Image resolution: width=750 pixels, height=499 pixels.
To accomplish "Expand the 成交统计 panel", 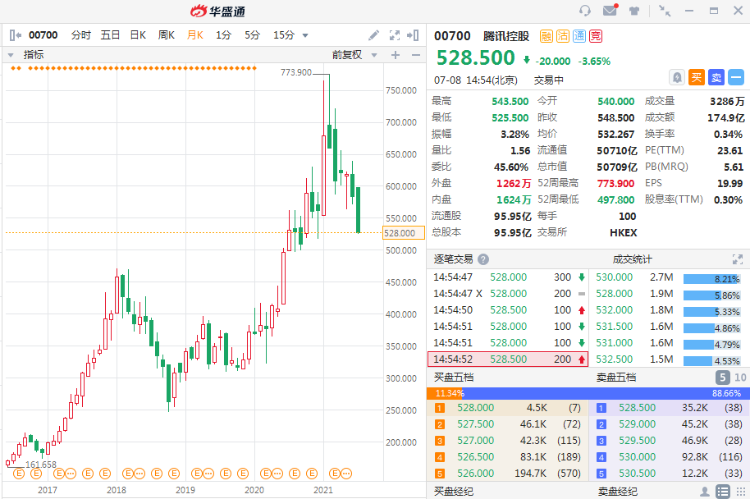I will click(x=737, y=259).
